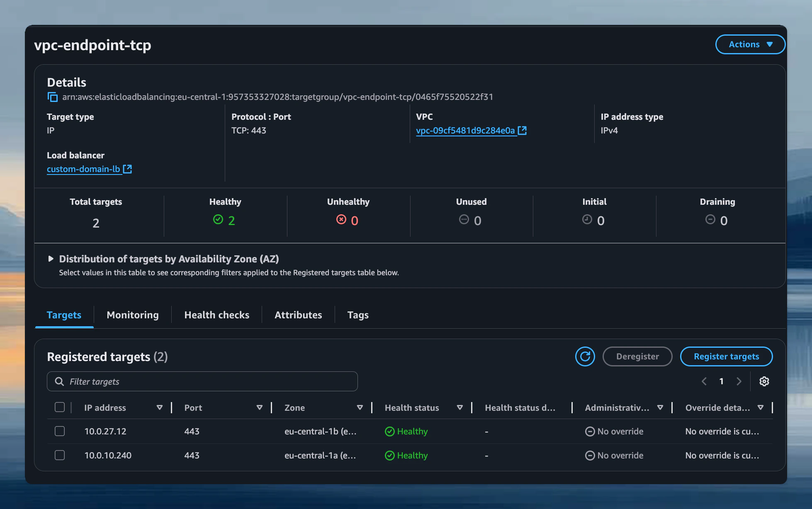Click the Healthy status icon for 10.0.27.12

[389, 431]
